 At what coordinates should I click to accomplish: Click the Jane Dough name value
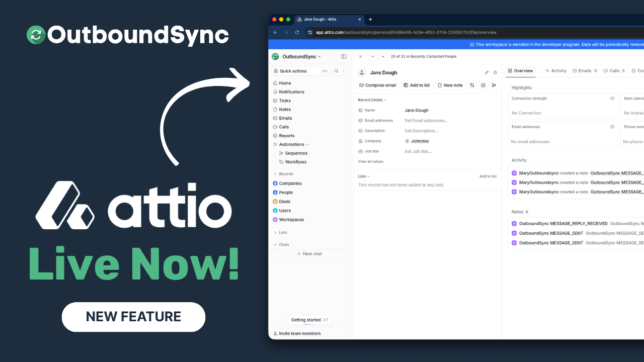coord(417,111)
